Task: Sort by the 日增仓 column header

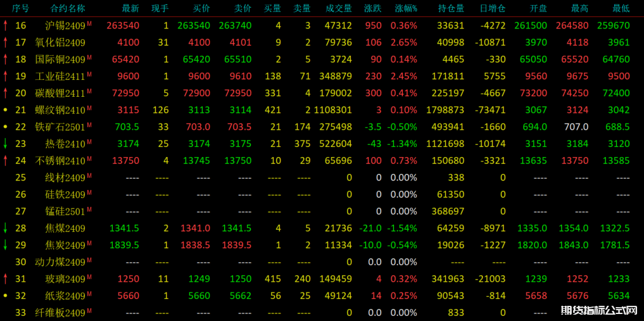Action: point(492,8)
